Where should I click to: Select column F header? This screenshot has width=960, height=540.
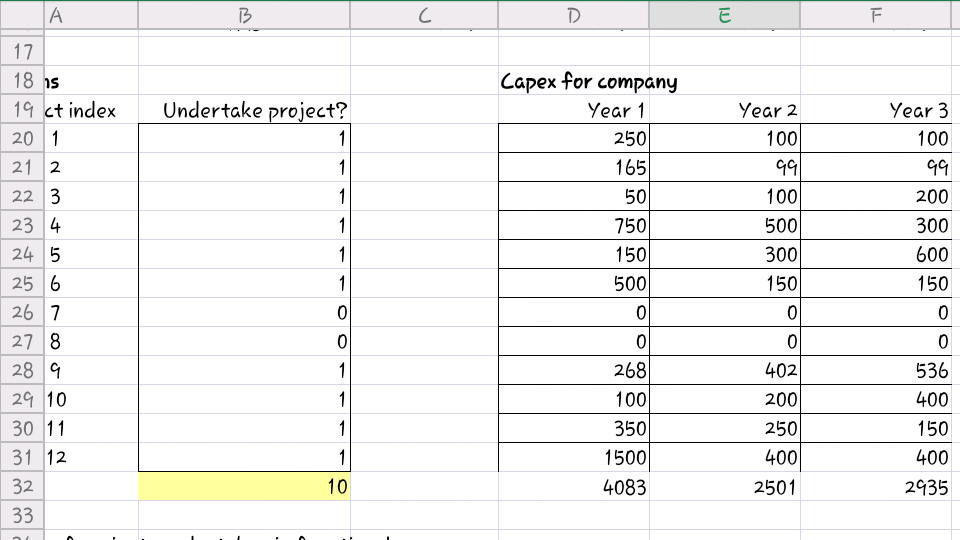click(876, 15)
